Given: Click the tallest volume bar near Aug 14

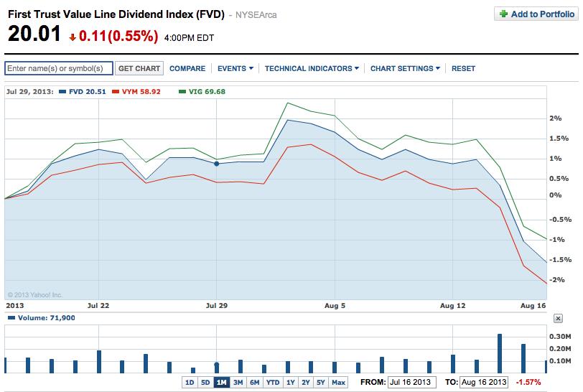Looking at the screenshot, I should click(x=500, y=353).
